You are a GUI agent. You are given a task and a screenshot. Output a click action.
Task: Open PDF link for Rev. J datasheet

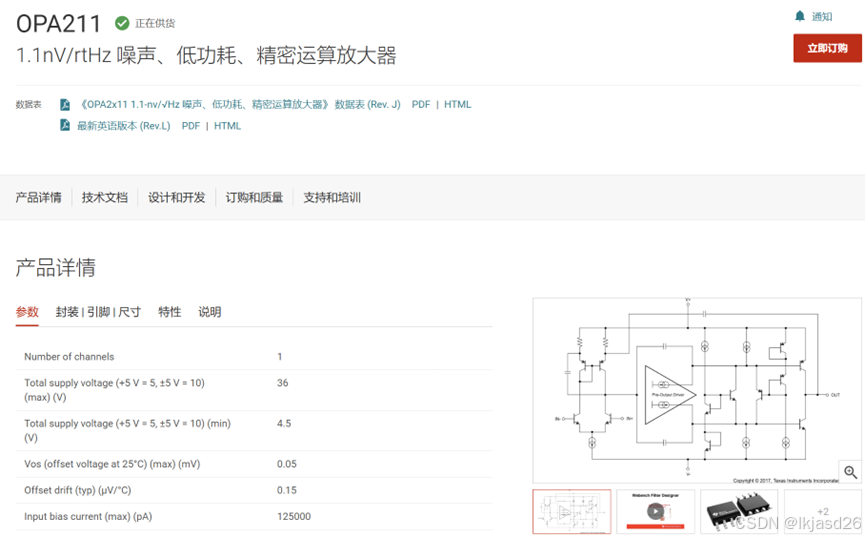click(420, 104)
